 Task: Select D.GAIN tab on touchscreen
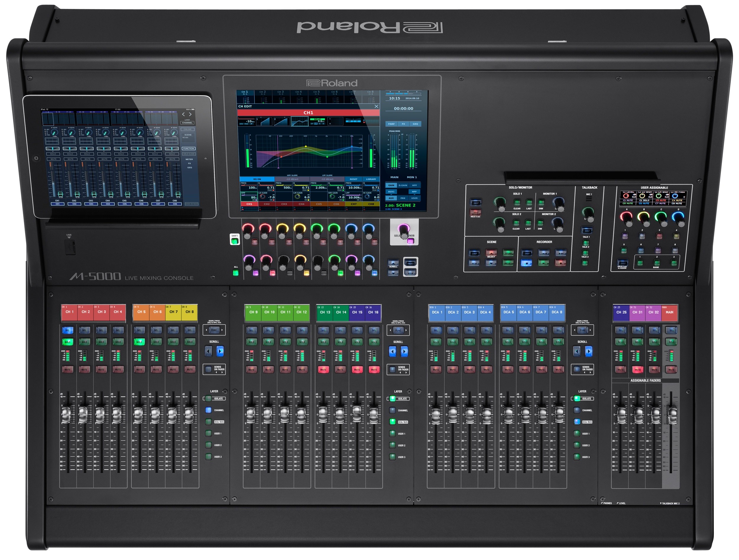403,185
